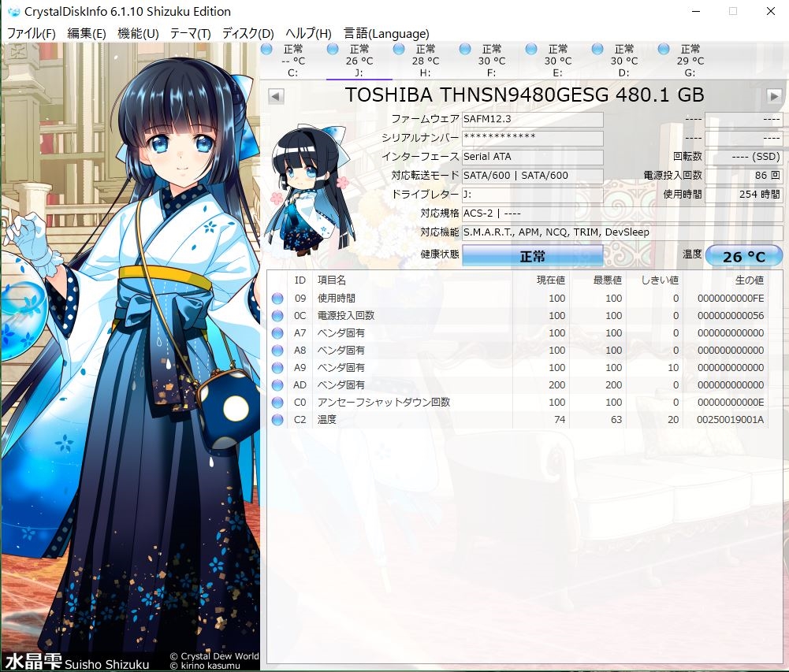This screenshot has width=789, height=672.
Task: Select the 使用時間 attribute name
Action: 336,299
